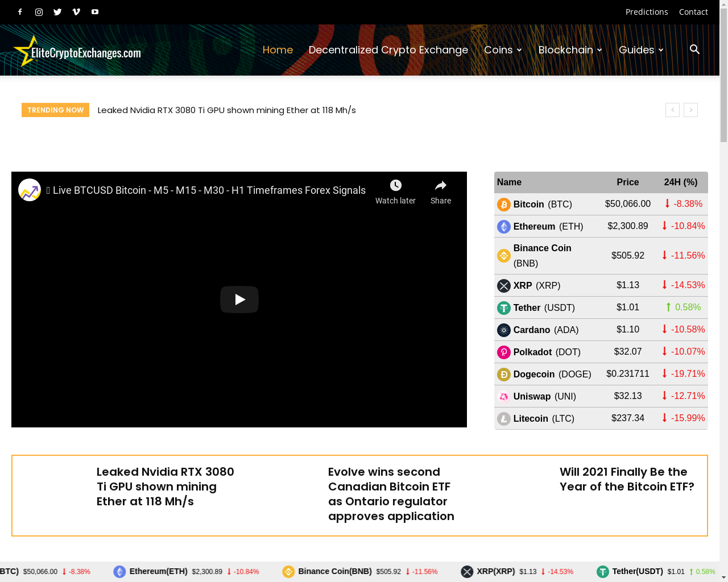Click the Tether coin icon in table
The image size is (728, 582).
click(x=504, y=308)
